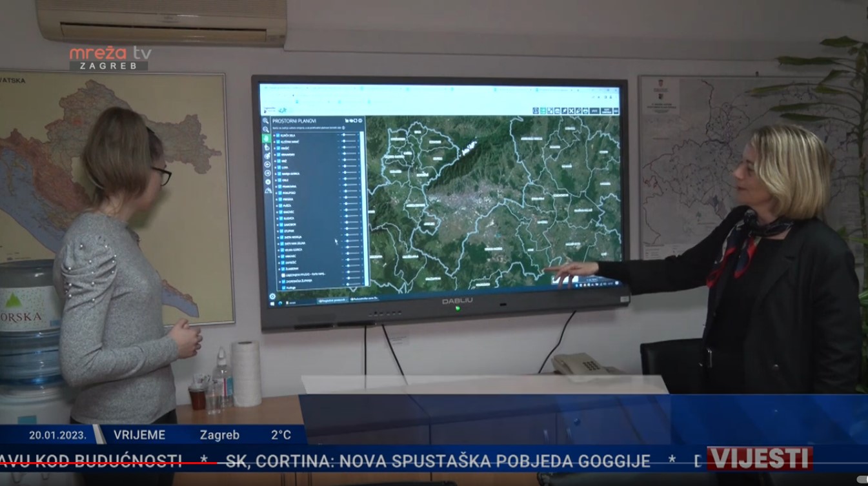
Task: Click rightmost icon in Prostorni planovi header
Action: pos(361,121)
